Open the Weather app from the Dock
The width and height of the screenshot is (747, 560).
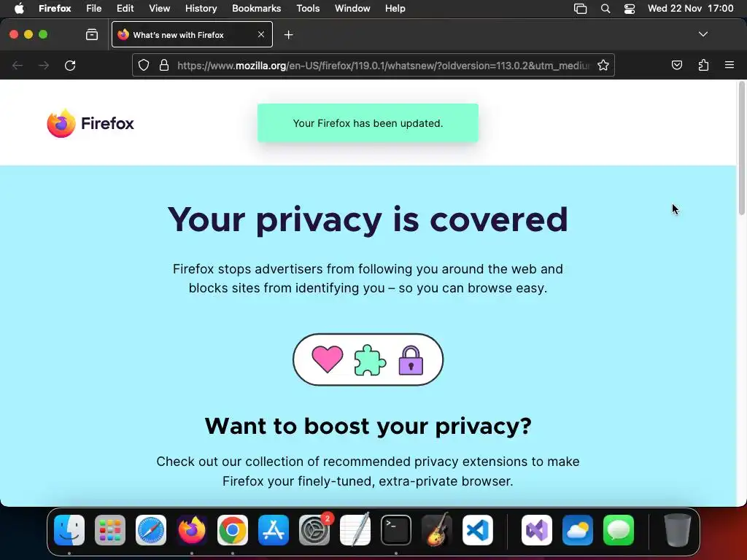pos(578,530)
